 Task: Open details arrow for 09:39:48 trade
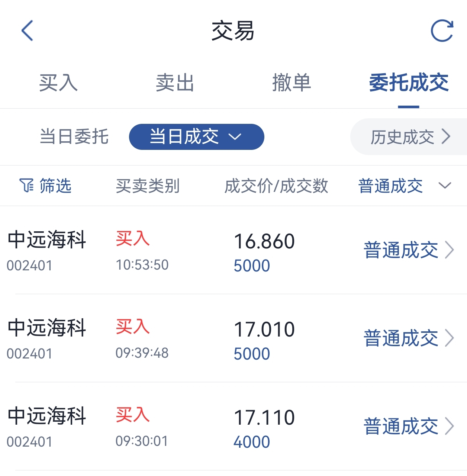(450, 338)
